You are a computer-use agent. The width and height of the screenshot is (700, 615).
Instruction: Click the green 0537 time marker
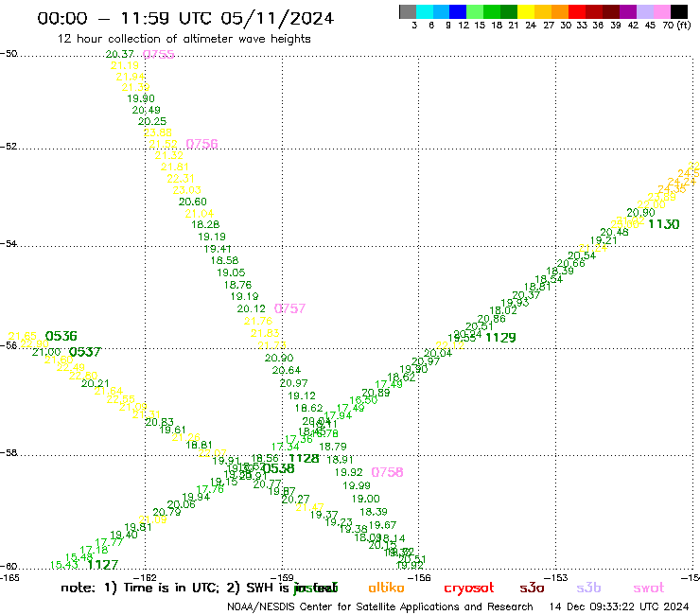(x=85, y=352)
